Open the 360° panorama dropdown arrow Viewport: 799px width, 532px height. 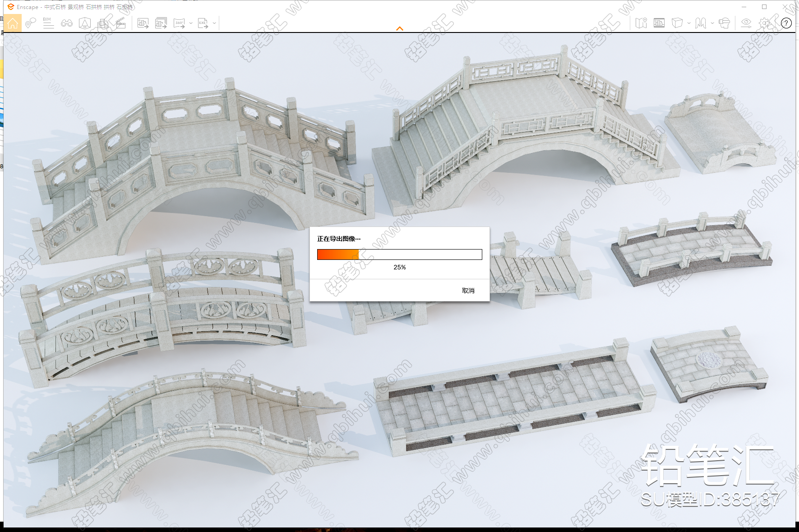point(191,23)
